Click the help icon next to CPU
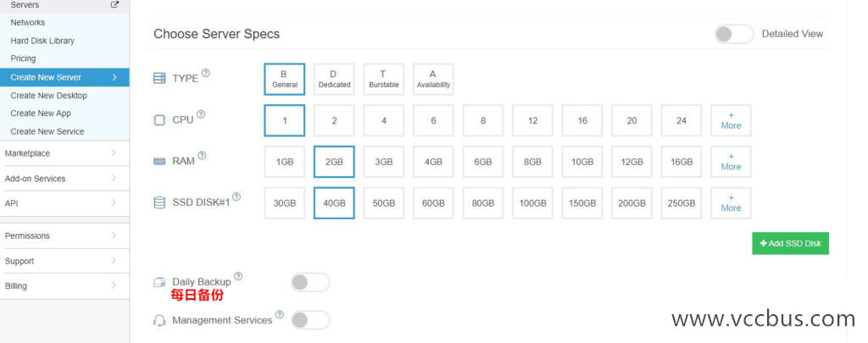 click(x=201, y=114)
